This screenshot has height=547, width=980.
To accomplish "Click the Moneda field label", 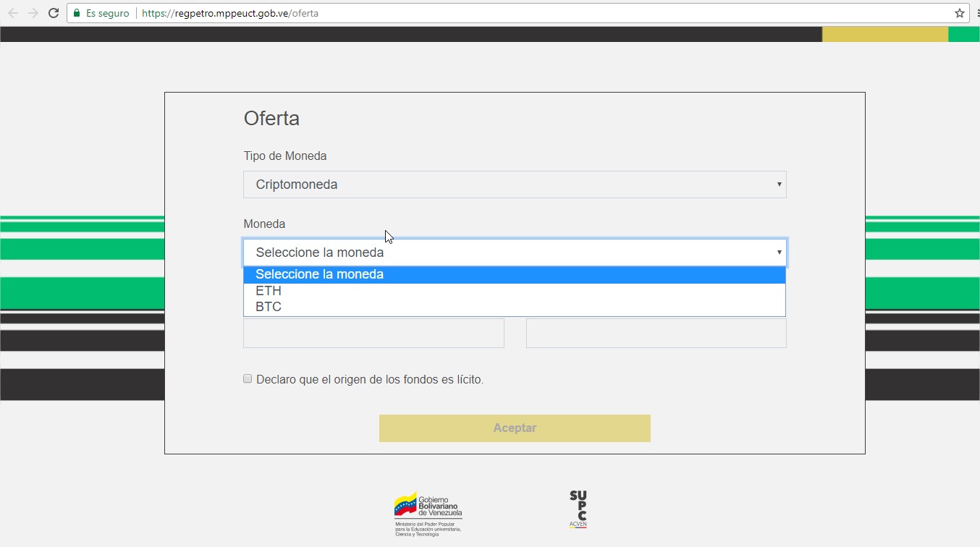I will click(x=264, y=224).
